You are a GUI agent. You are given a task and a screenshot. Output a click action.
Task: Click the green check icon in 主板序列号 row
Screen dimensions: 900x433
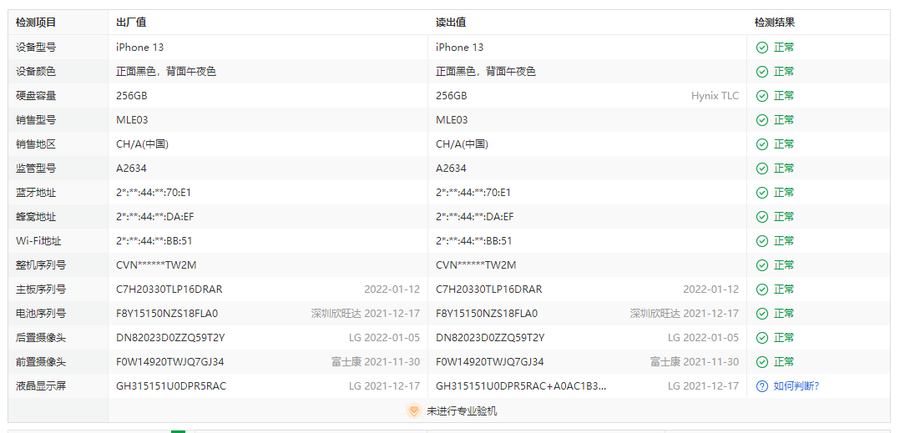click(762, 289)
